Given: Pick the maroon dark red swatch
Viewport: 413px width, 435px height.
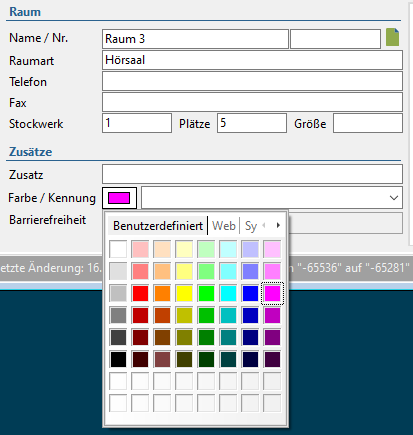Looking at the screenshot, I should pos(140,337).
